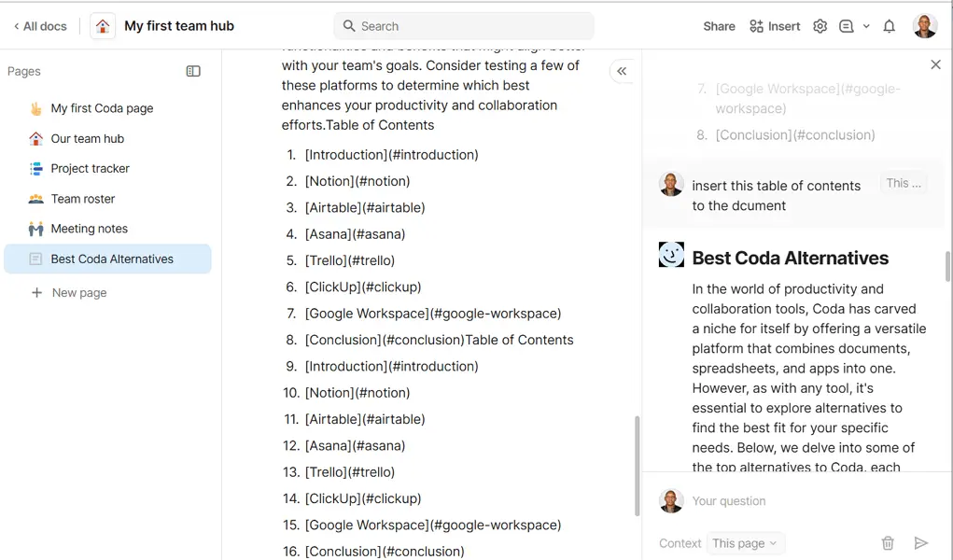The image size is (953, 560).
Task: Open the comments icon in top bar
Action: click(846, 26)
